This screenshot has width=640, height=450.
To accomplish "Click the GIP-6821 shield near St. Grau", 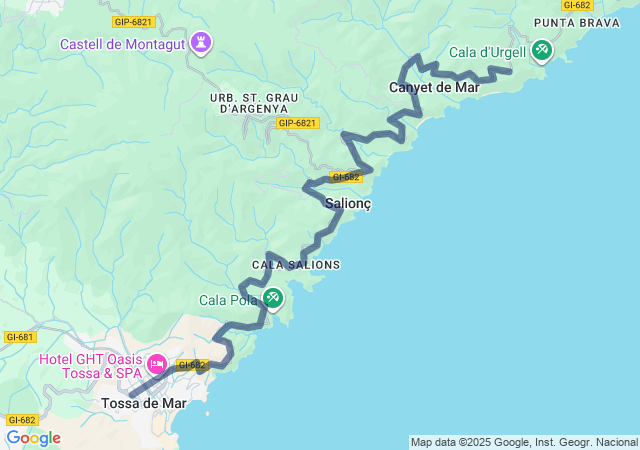I will click(298, 123).
